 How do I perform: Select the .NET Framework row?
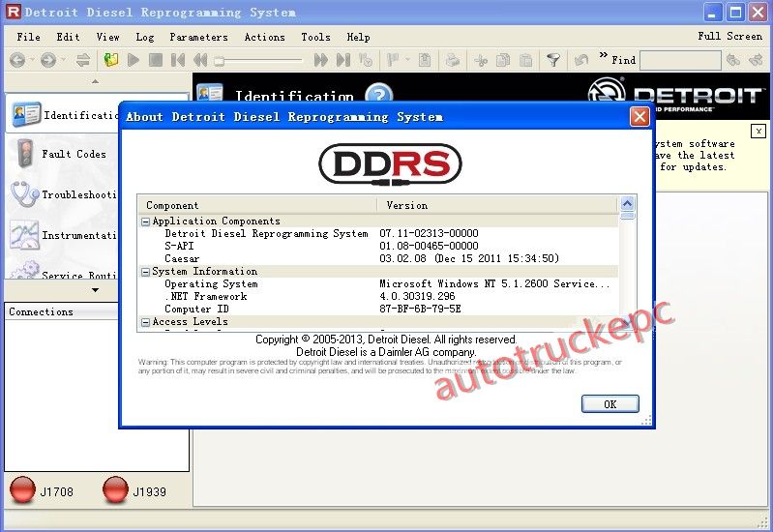pyautogui.click(x=378, y=296)
